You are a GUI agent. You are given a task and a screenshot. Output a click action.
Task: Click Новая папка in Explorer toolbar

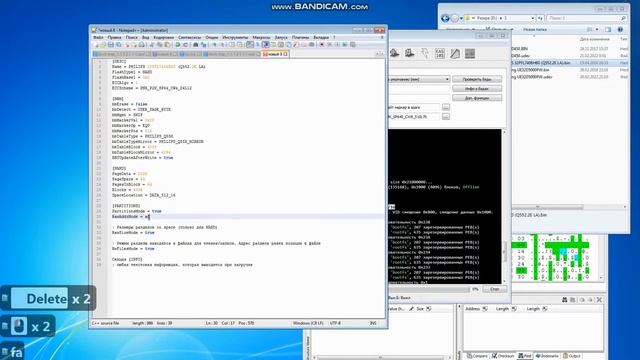coord(535,29)
